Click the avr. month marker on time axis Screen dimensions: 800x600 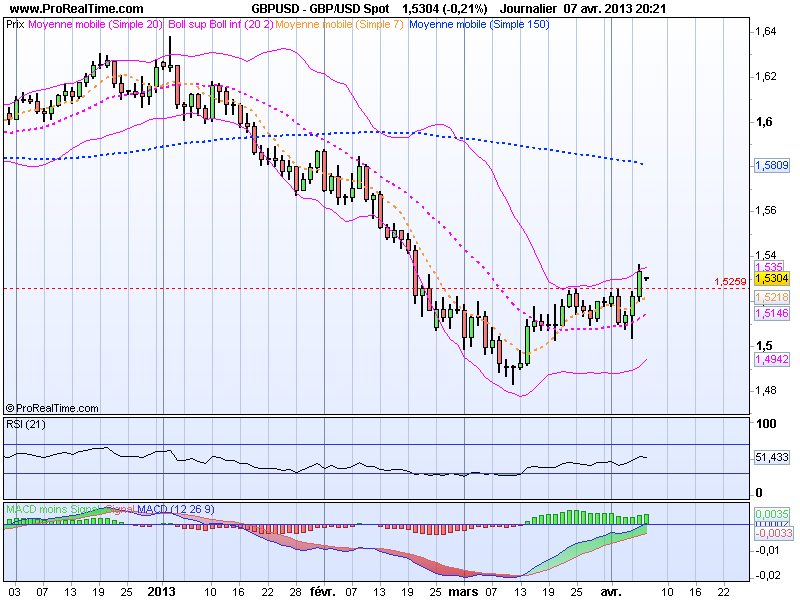point(611,592)
